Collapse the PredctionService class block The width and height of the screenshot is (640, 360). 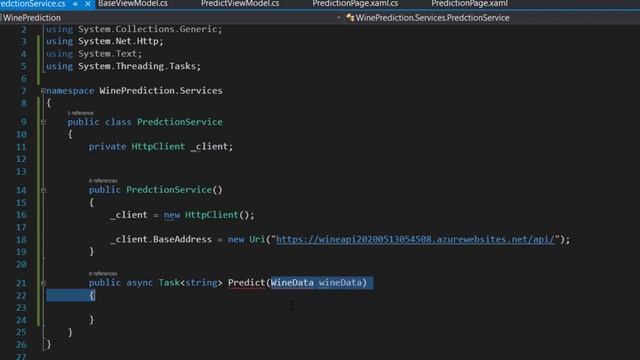(43, 122)
